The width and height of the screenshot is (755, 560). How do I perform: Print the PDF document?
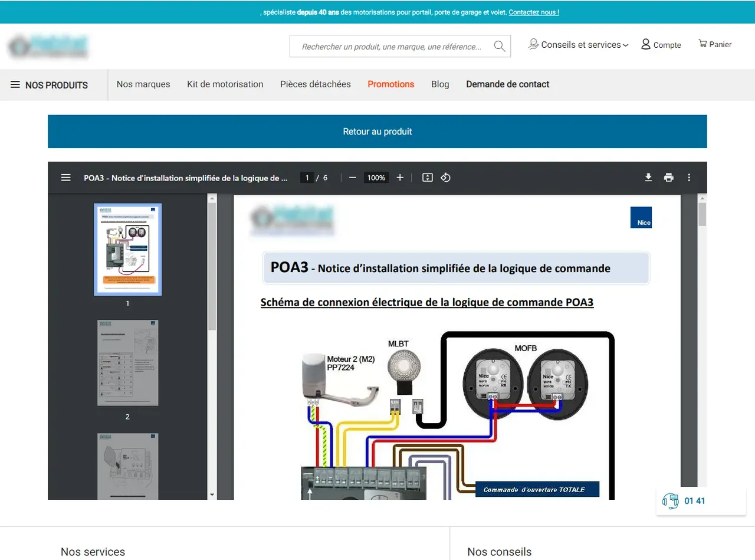click(668, 178)
